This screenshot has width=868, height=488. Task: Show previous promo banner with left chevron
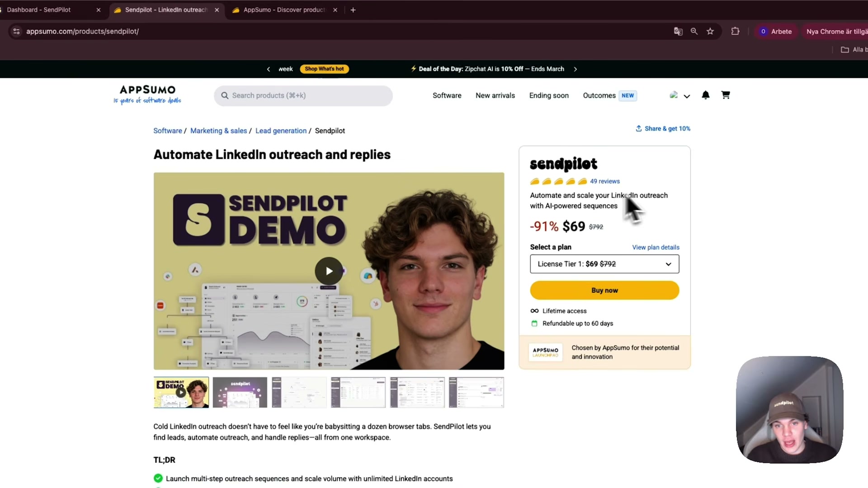click(269, 69)
